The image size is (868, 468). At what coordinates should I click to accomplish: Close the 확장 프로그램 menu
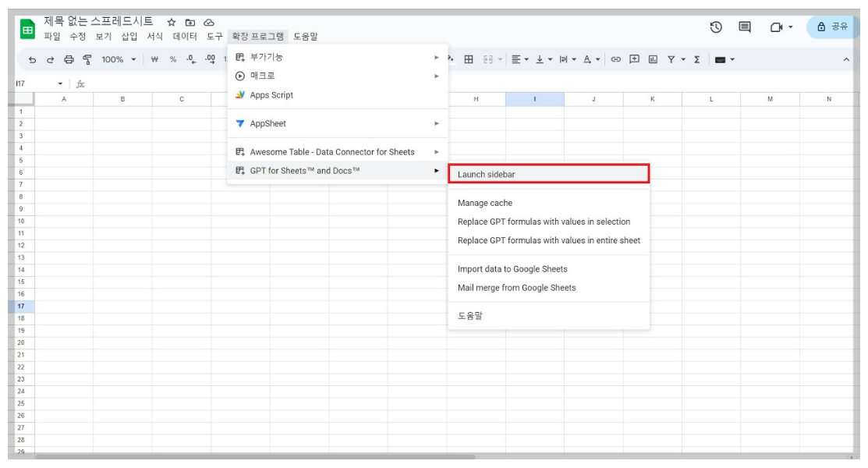[x=257, y=37]
